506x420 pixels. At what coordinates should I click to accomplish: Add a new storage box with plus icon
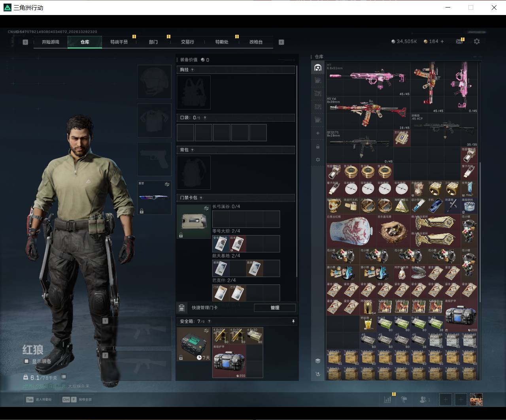coord(318,133)
